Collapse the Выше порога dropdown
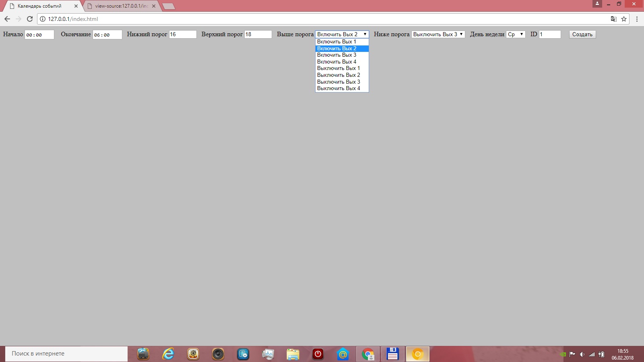Screen dimensions: 644x362 [x=342, y=35]
